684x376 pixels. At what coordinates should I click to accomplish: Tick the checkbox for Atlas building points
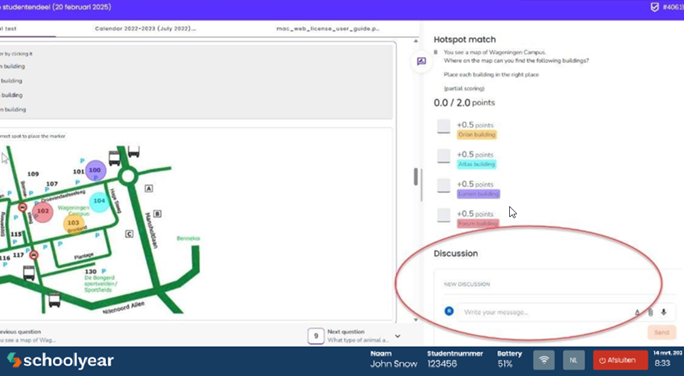click(x=444, y=156)
